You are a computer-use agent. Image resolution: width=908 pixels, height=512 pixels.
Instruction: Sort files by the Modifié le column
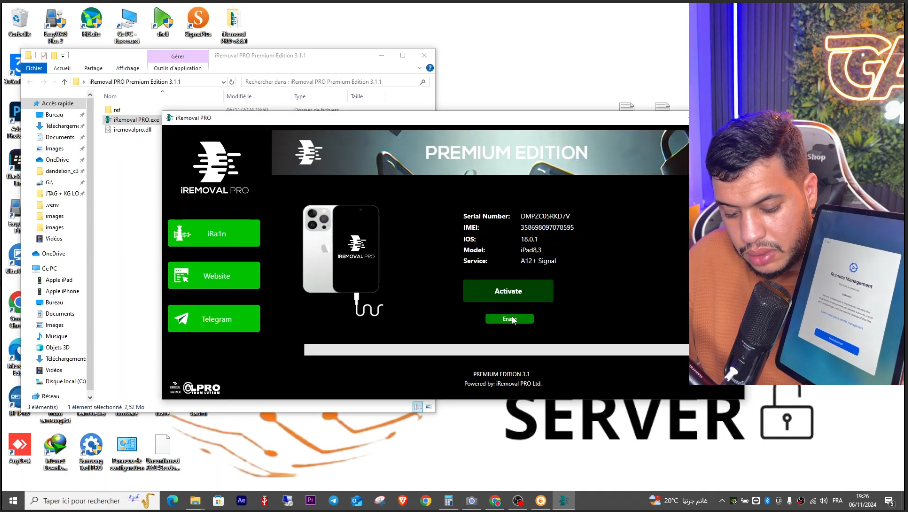coord(239,96)
